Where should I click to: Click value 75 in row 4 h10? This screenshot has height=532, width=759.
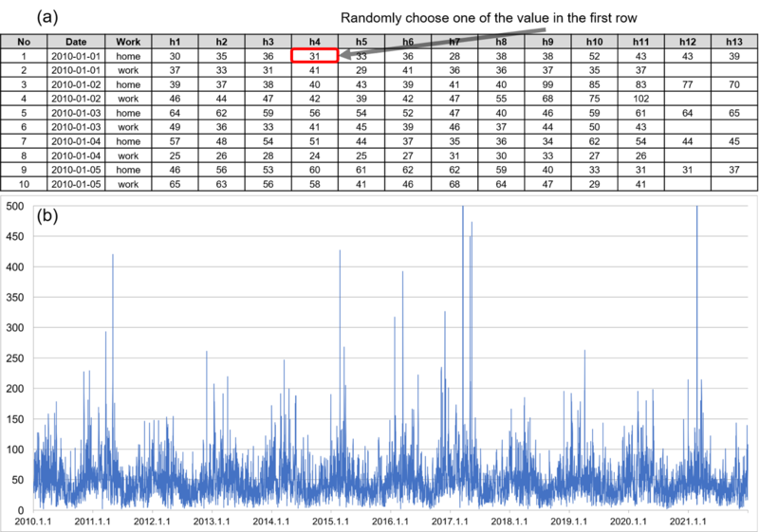tap(595, 99)
